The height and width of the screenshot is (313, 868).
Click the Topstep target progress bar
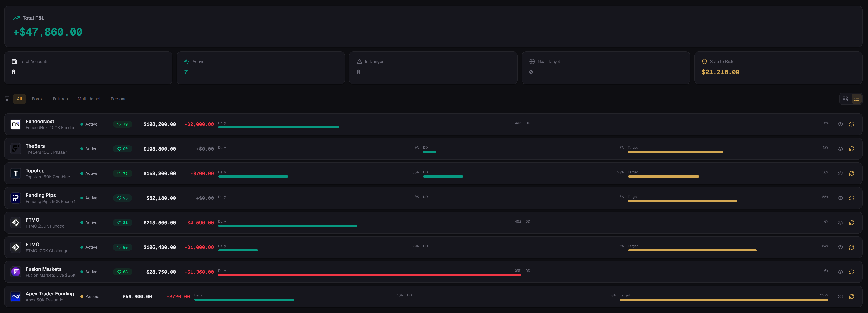[663, 176]
